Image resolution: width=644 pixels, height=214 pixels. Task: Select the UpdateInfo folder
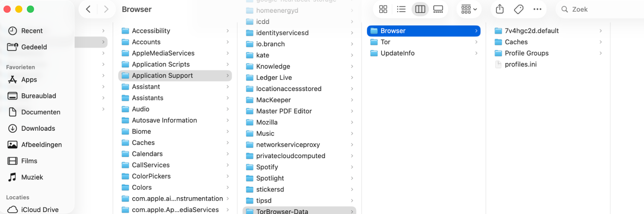424,53
